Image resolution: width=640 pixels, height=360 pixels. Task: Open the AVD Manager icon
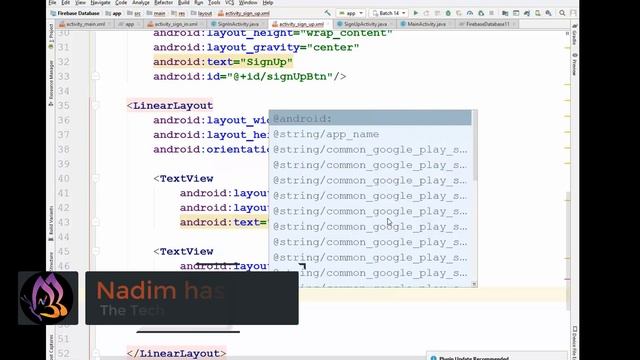pyautogui.click(x=538, y=13)
